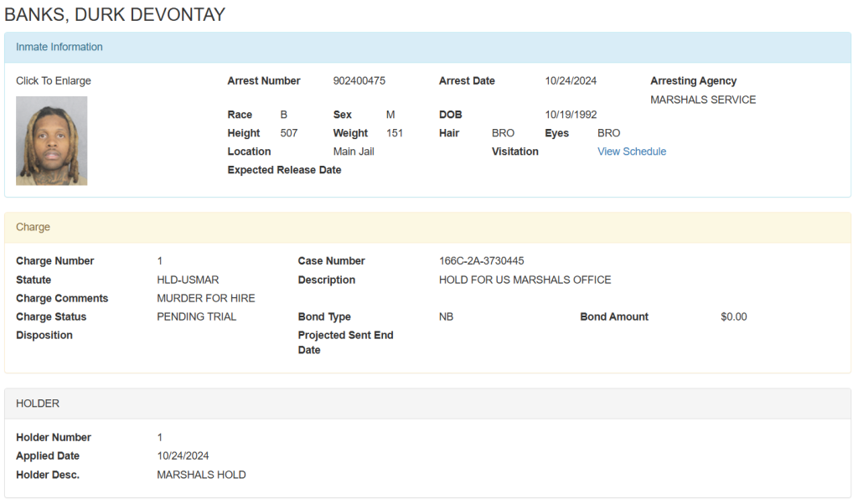Click the HOLD FOR US MARSHALS OFFICE description
The image size is (858, 504).
point(525,280)
